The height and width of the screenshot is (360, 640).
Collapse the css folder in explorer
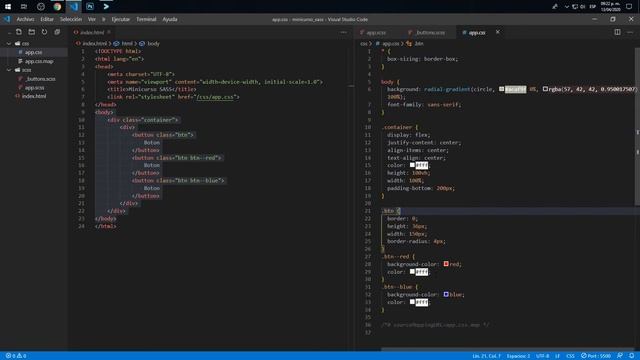coord(9,43)
